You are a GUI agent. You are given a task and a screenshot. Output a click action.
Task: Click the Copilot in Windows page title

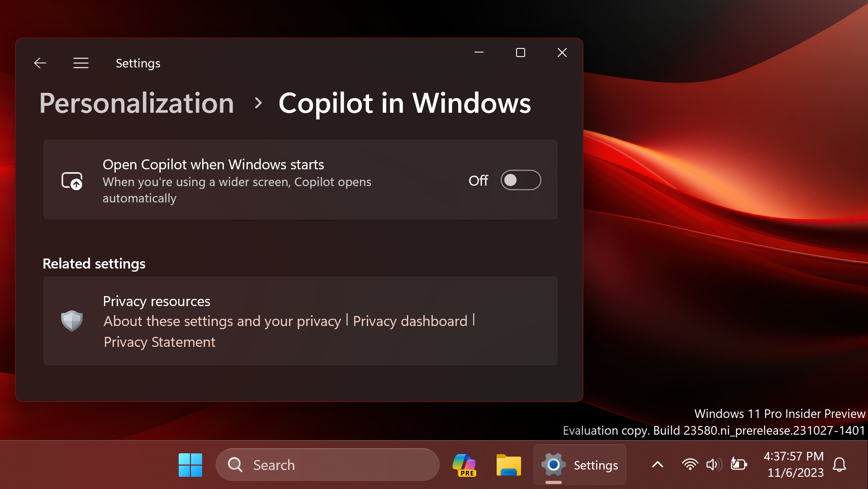404,103
